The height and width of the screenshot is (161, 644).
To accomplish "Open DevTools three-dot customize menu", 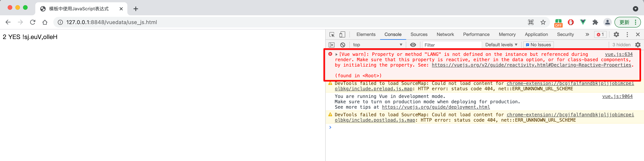I will pyautogui.click(x=627, y=34).
